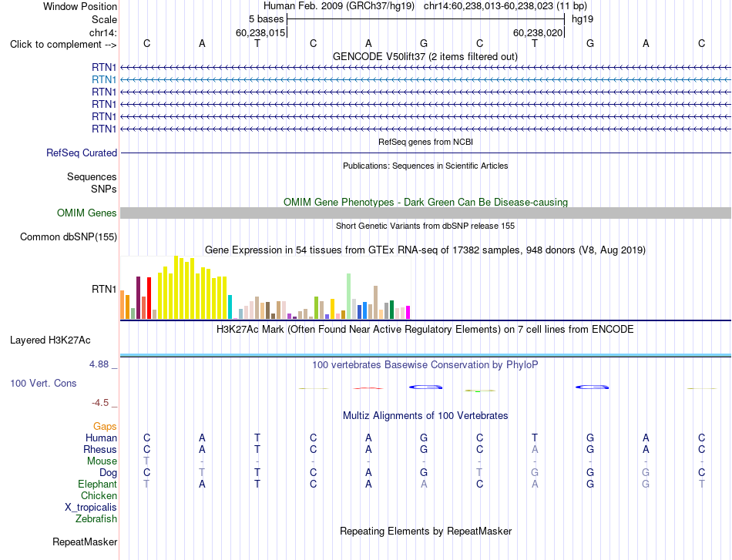The image size is (732, 560).
Task: Click 'Human Feb. 2009 (GRCh37/hg19)' header text
Action: (x=339, y=6)
